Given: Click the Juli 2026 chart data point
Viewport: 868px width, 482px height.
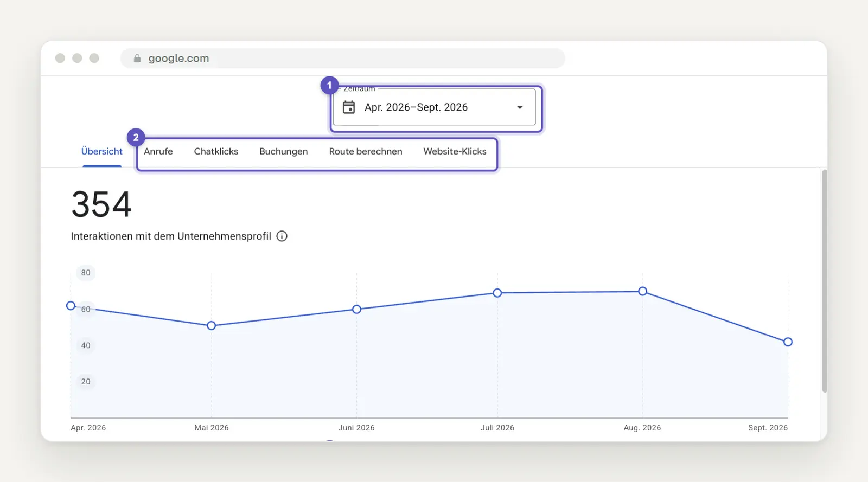Looking at the screenshot, I should point(497,293).
